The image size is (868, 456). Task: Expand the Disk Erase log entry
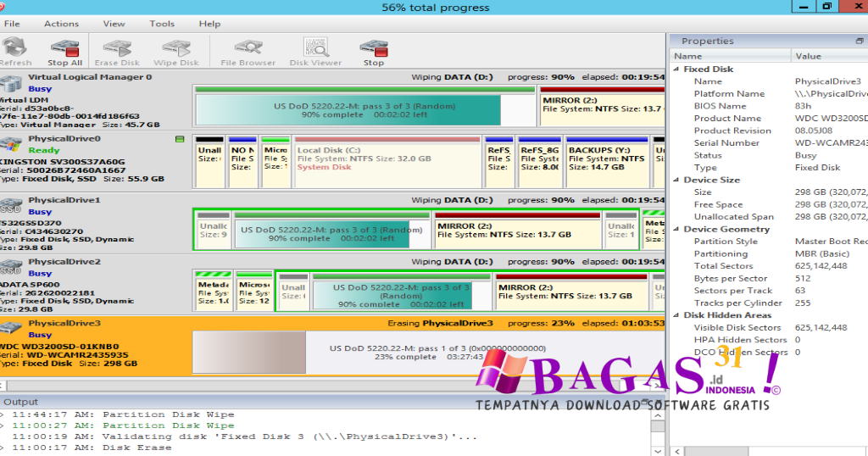click(3, 448)
